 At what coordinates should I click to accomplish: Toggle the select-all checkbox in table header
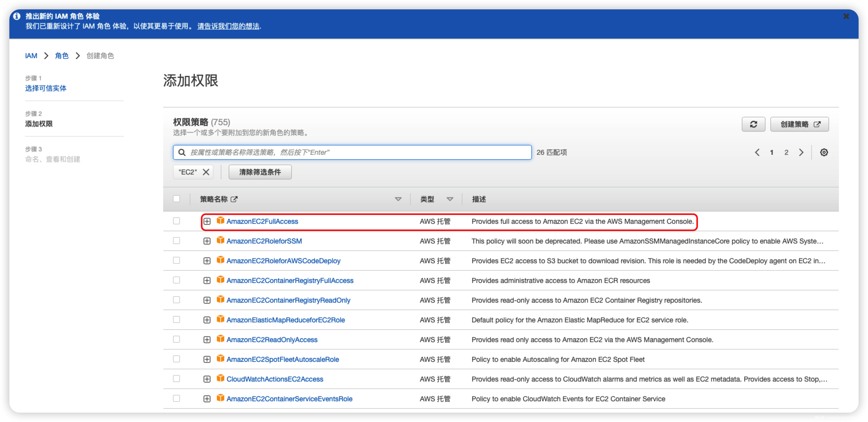click(176, 199)
